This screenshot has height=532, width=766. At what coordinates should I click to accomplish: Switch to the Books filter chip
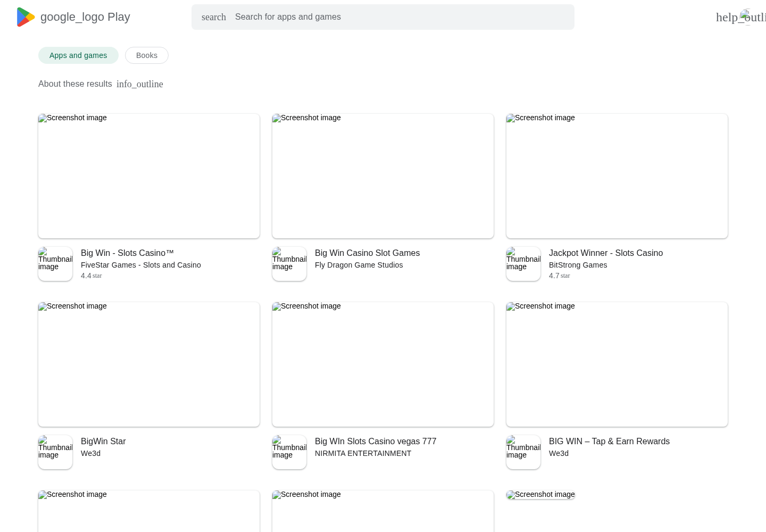point(147,55)
